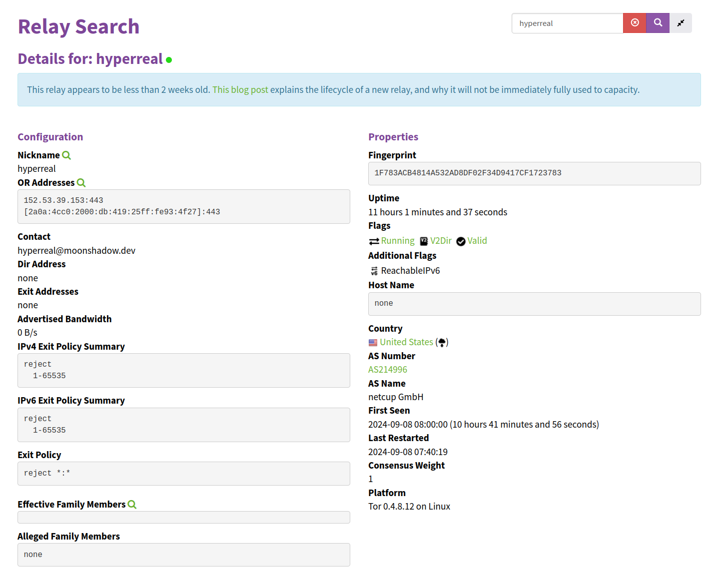Screen dimensions: 728x582
Task: Click the red clear search button
Action: pos(635,23)
